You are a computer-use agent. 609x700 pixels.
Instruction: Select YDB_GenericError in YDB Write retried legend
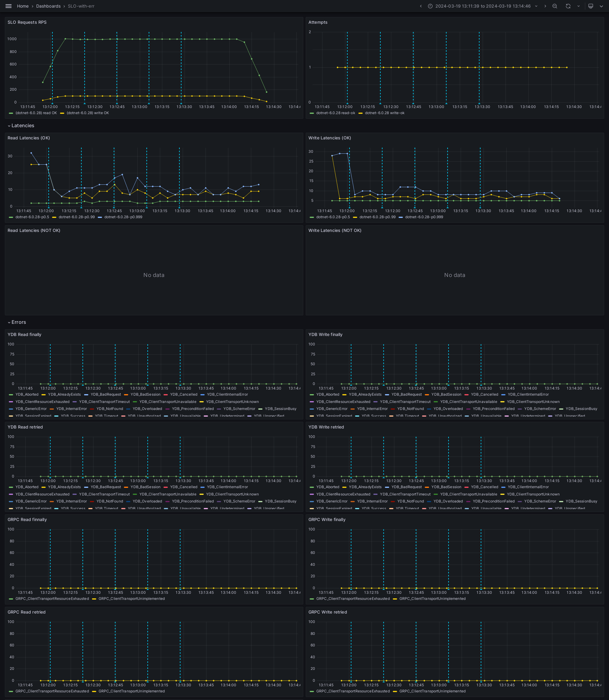click(x=332, y=501)
